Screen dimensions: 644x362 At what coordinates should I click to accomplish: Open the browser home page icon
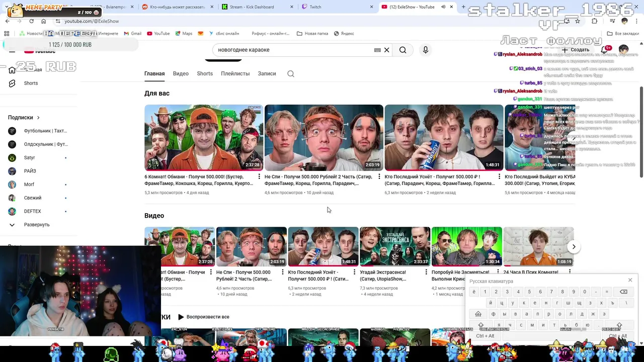(43, 21)
